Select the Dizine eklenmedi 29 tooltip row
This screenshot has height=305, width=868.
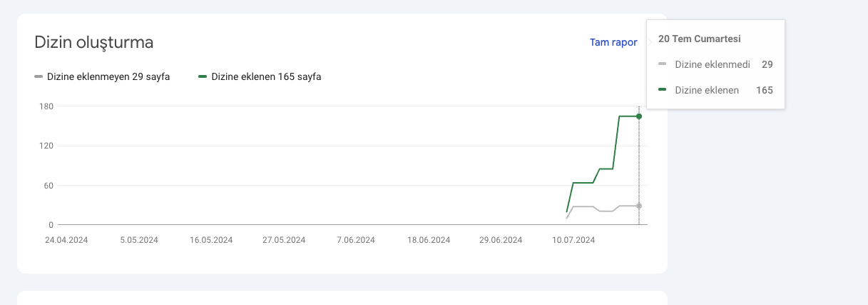point(715,64)
